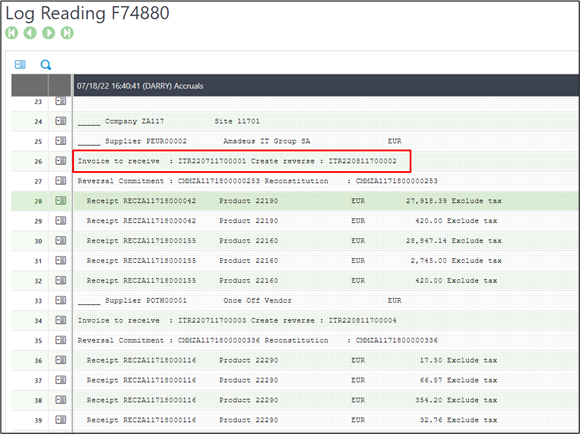Go to last record navigation button
This screenshot has height=434, width=580.
click(x=67, y=33)
